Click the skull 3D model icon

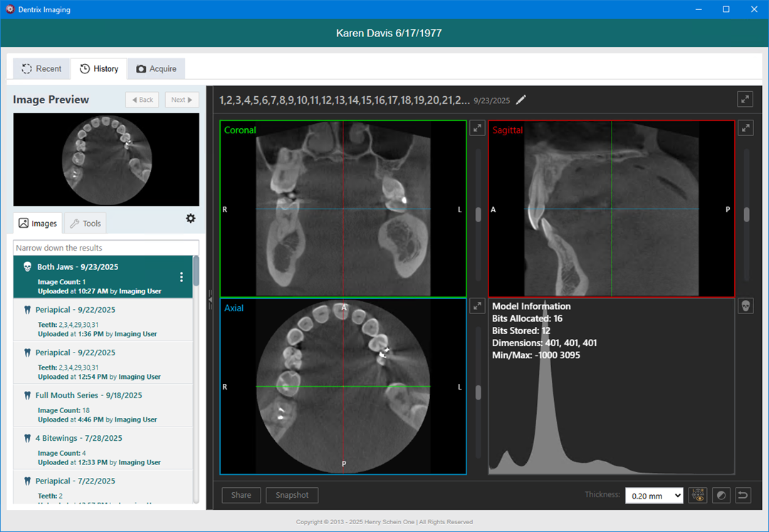point(745,306)
